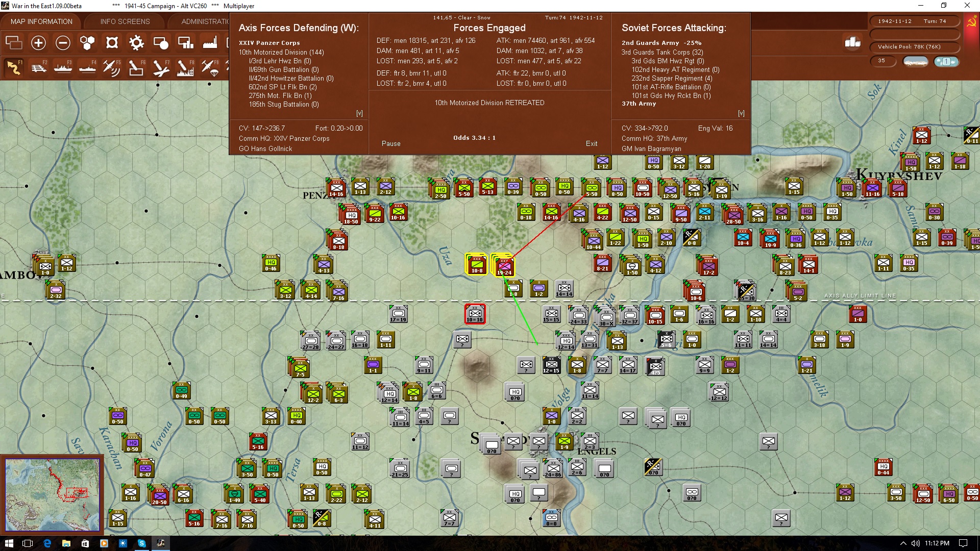
Task: Click the rectangle and circle toolbar icon
Action: click(161, 43)
